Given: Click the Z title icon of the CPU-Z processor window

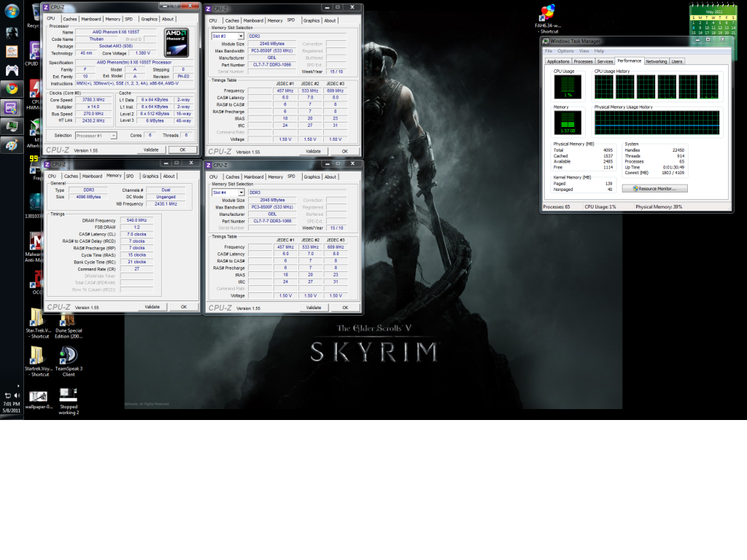Looking at the screenshot, I should pos(46,7).
